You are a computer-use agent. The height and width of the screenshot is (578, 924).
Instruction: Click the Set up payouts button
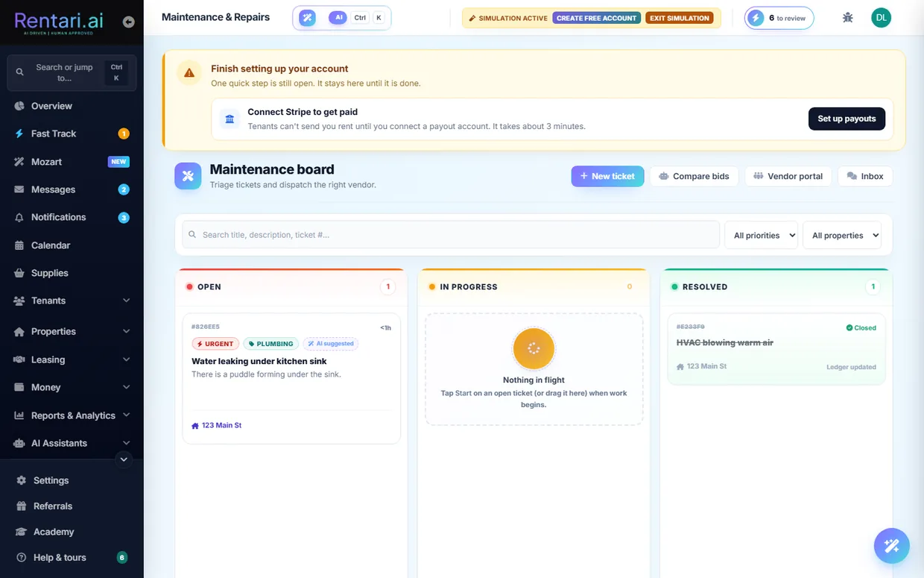tap(847, 119)
